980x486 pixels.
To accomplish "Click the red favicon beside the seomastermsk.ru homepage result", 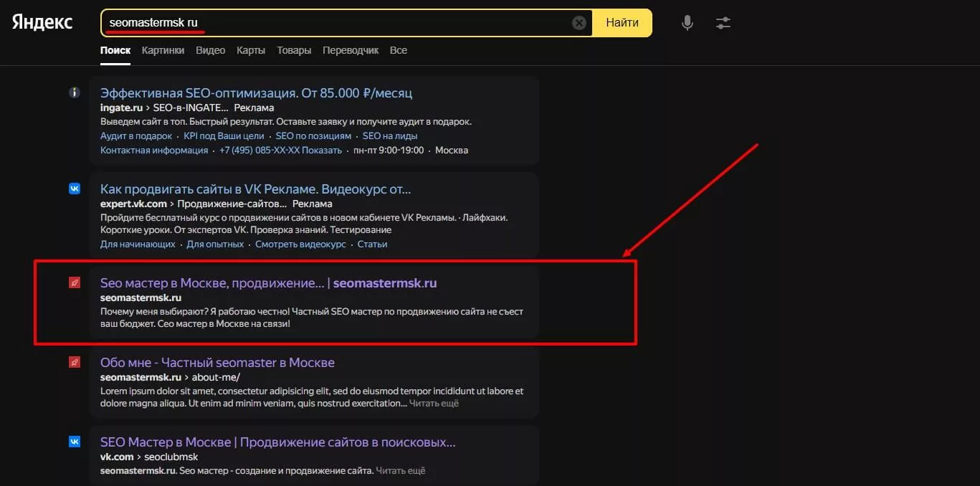I will click(x=74, y=282).
